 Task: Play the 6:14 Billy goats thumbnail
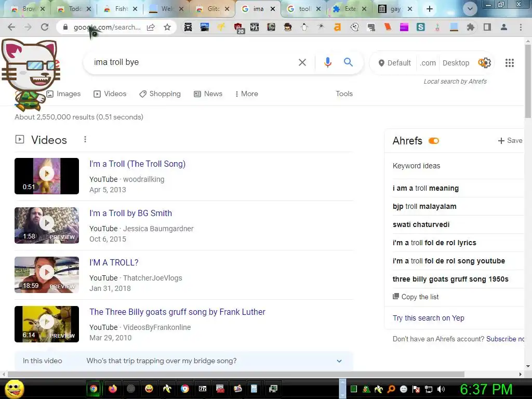click(47, 324)
